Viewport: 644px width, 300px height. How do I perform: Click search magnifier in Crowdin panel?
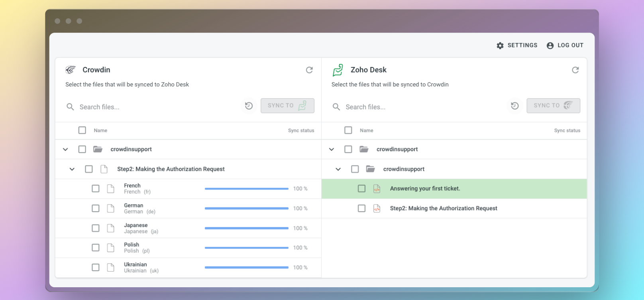tap(70, 107)
